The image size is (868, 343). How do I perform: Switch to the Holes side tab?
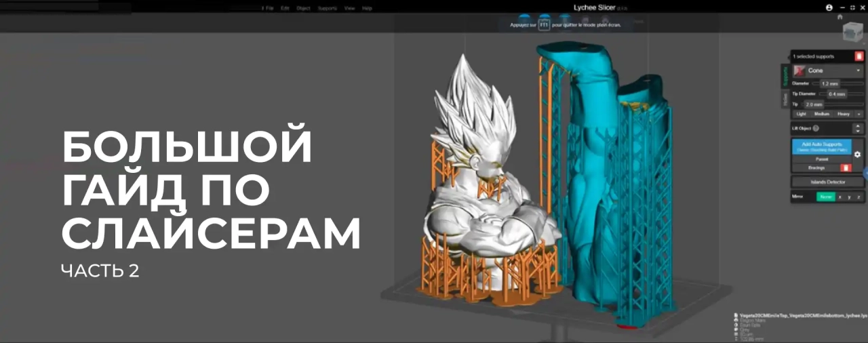coord(785,99)
